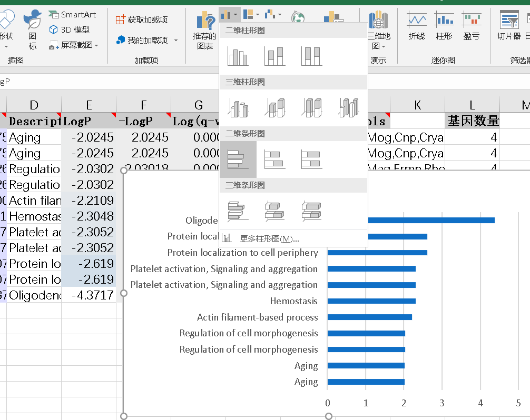Click the 切片器 slicer button
530x420 pixels.
tap(509, 26)
